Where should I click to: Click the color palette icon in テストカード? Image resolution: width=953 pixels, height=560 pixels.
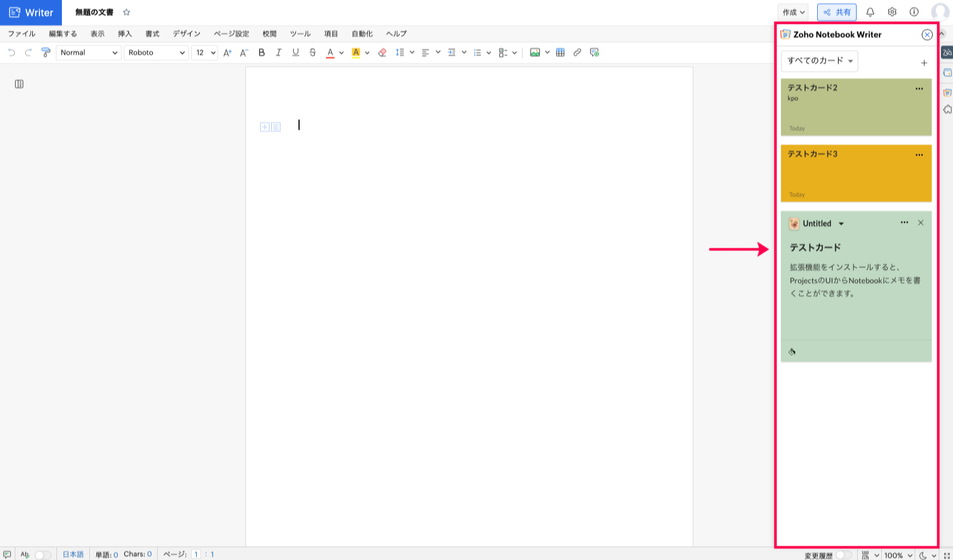click(792, 351)
